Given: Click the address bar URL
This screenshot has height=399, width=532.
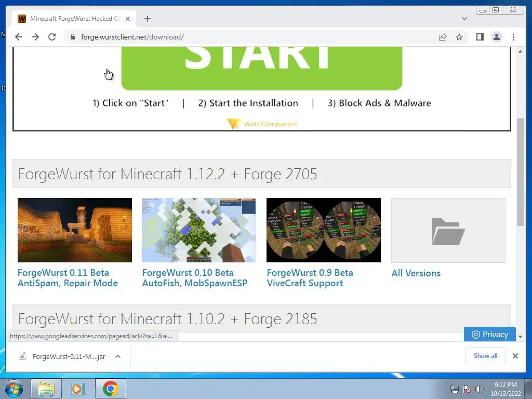Looking at the screenshot, I should (x=132, y=37).
